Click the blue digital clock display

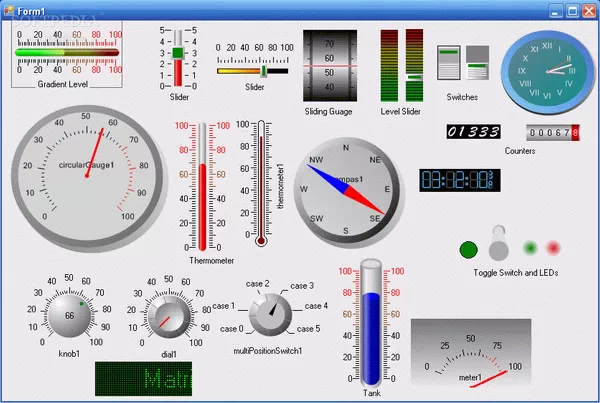tap(460, 180)
